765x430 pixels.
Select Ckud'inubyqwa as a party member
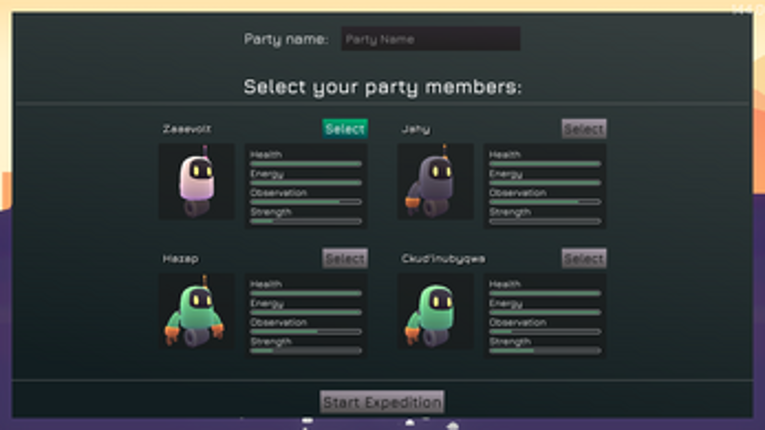click(583, 259)
